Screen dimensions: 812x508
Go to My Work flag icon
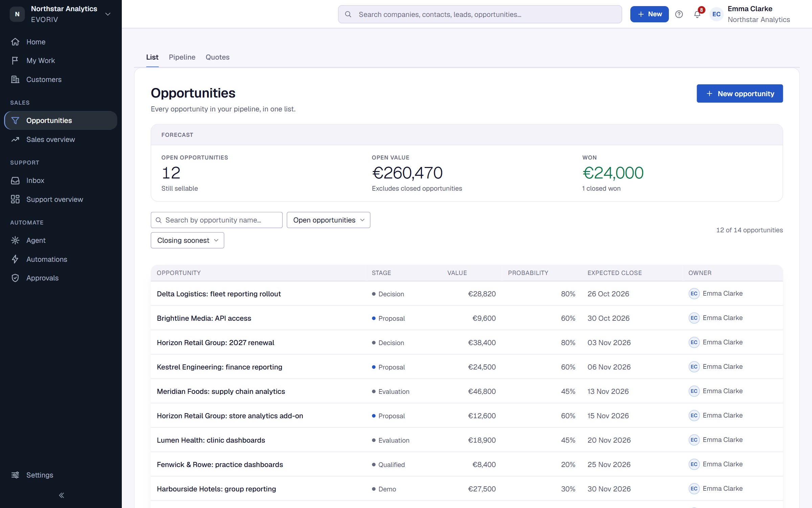(15, 60)
